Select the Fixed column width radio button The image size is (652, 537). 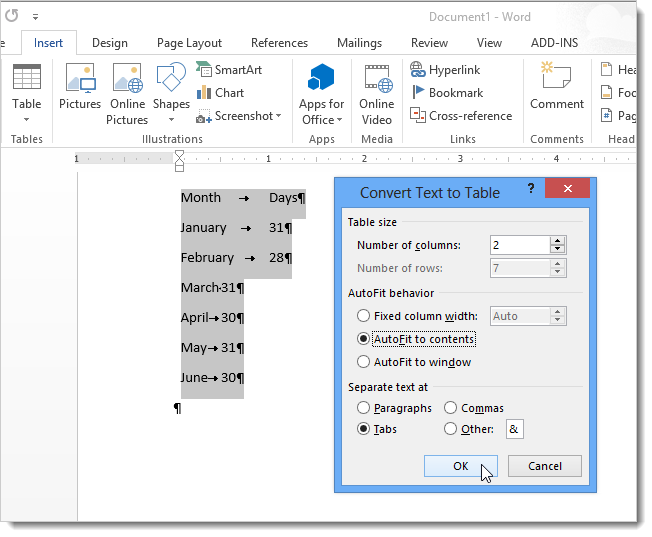[x=364, y=316]
